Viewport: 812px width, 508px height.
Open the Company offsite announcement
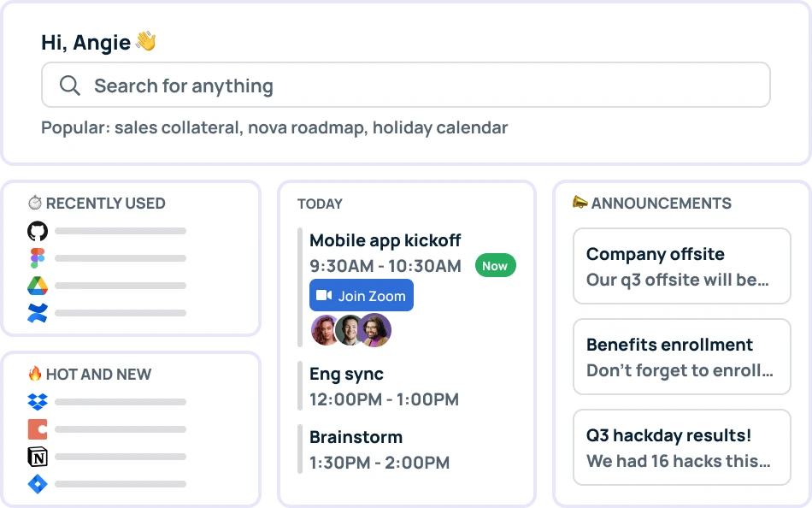tap(681, 266)
